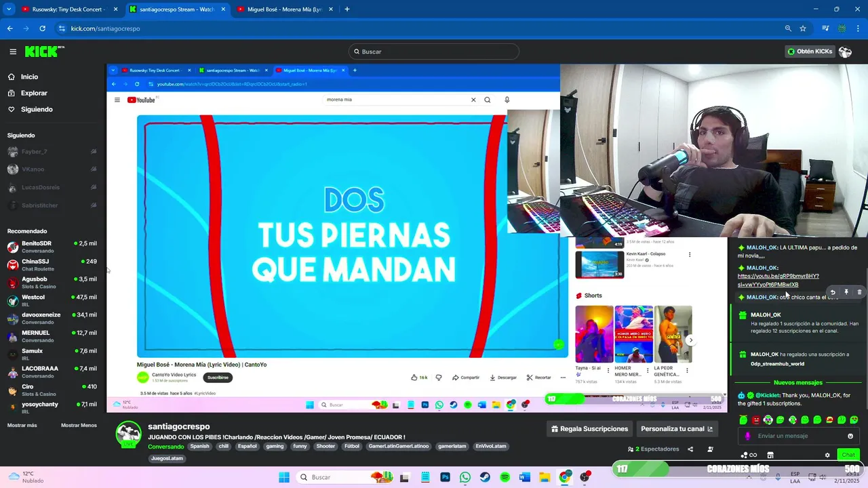Image resolution: width=868 pixels, height=488 pixels.
Task: Collapse list with Mostrar Menos
Action: (79, 426)
